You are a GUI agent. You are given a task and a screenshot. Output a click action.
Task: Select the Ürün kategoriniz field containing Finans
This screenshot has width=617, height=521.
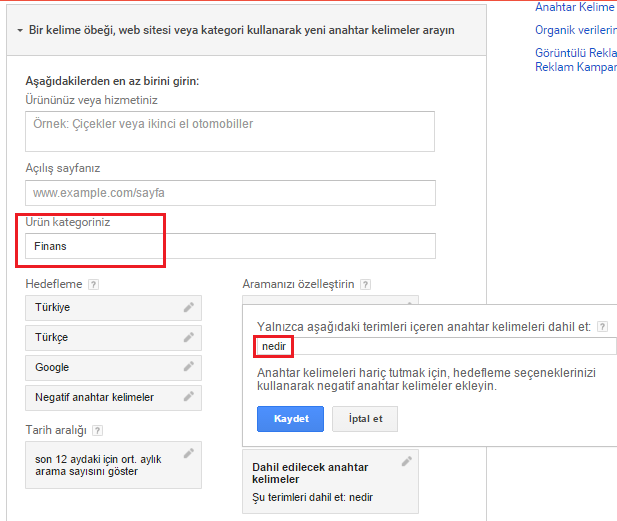point(230,246)
